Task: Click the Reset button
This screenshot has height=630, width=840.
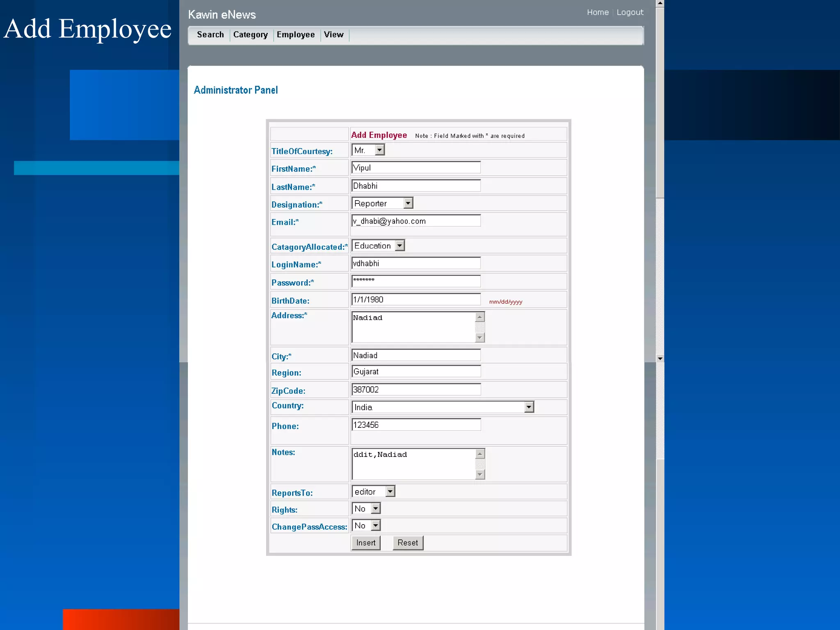Action: click(408, 543)
